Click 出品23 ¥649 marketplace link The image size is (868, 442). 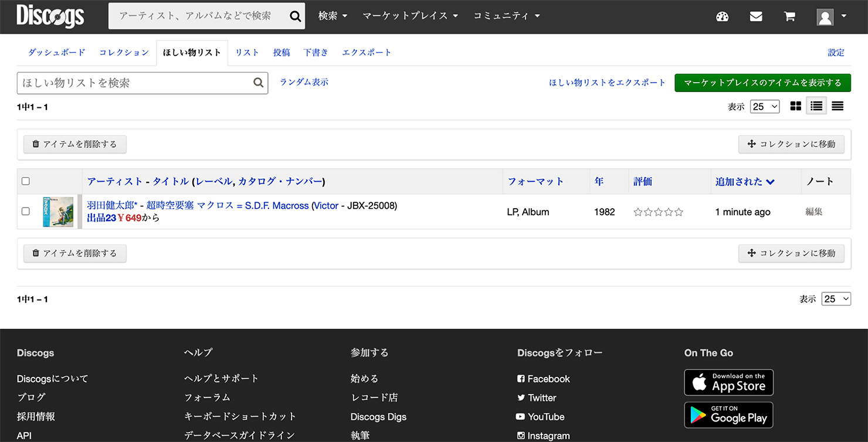(x=114, y=218)
